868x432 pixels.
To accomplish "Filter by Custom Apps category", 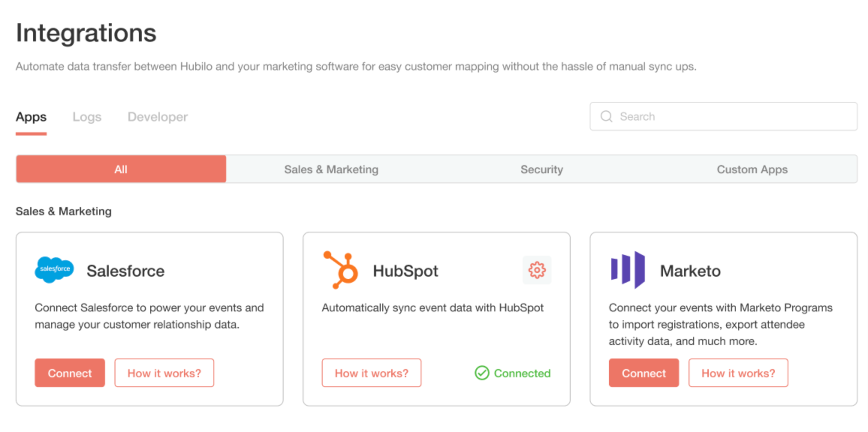I will pyautogui.click(x=752, y=169).
